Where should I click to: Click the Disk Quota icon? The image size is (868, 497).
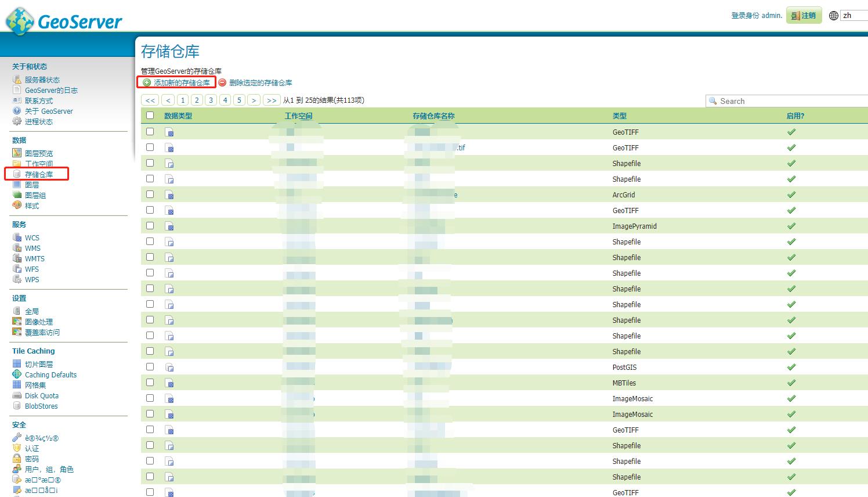17,395
